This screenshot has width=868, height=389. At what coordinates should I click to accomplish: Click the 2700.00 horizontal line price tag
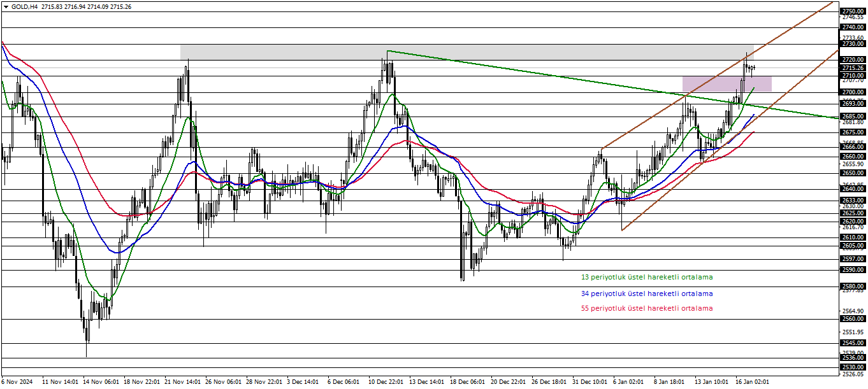click(x=853, y=92)
